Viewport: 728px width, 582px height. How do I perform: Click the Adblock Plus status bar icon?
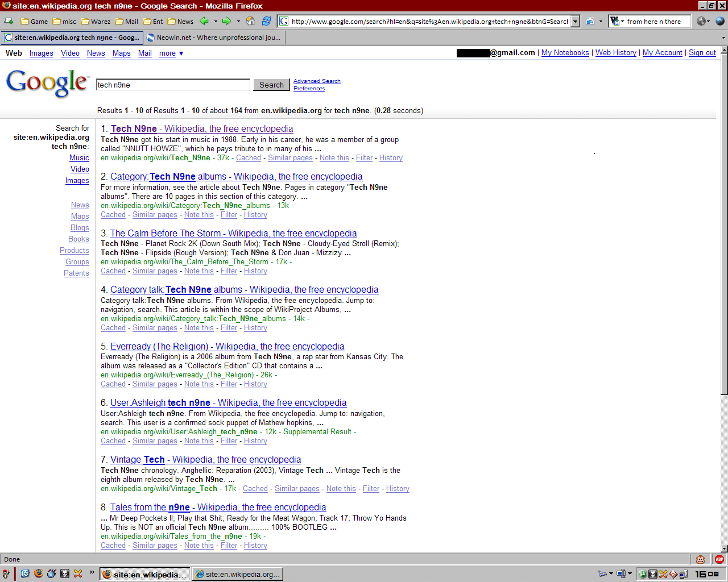pyautogui.click(x=719, y=559)
